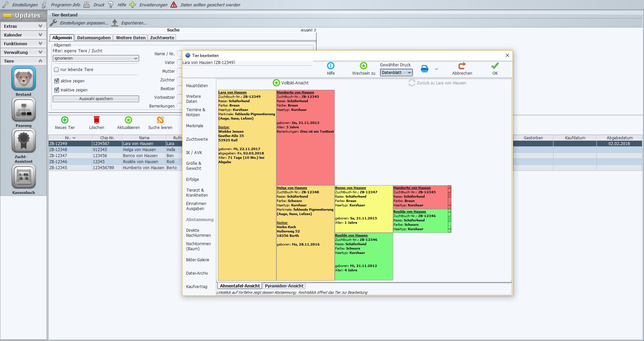Enable the nur lebende Tiere checkbox
Image resolution: width=644 pixels, height=341 pixels.
coord(56,70)
